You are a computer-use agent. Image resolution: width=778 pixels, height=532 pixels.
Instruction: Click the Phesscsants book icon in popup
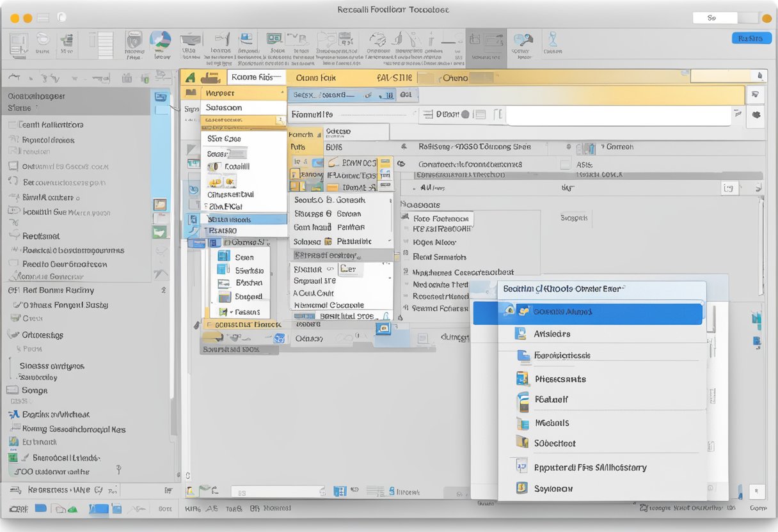(522, 379)
